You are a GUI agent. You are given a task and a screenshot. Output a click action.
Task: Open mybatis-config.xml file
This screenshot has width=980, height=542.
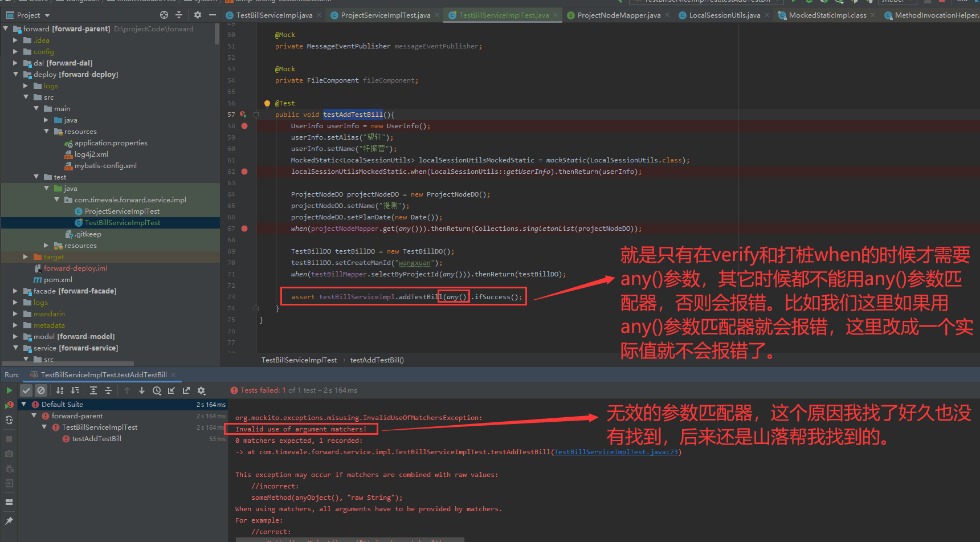[105, 165]
